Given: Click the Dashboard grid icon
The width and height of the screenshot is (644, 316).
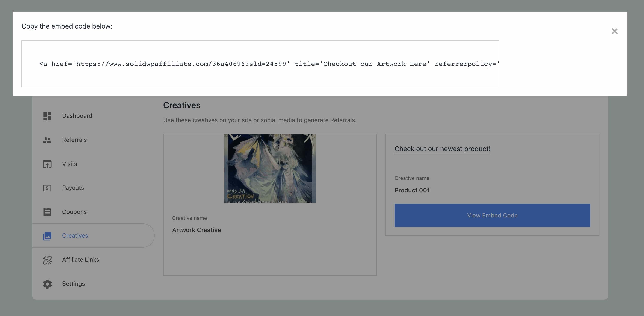Looking at the screenshot, I should click(x=47, y=116).
